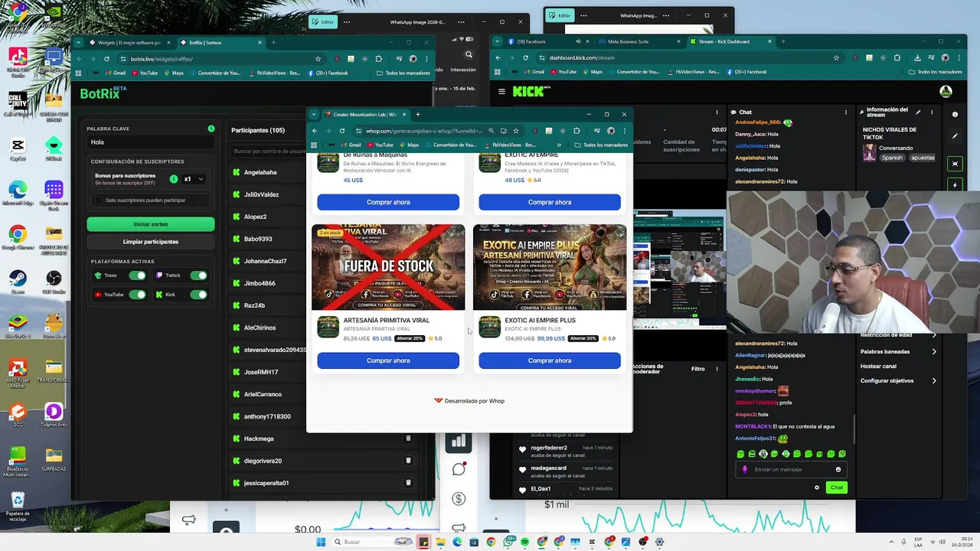Toggle the Kick platform switch
The width and height of the screenshot is (980, 551).
point(198,295)
